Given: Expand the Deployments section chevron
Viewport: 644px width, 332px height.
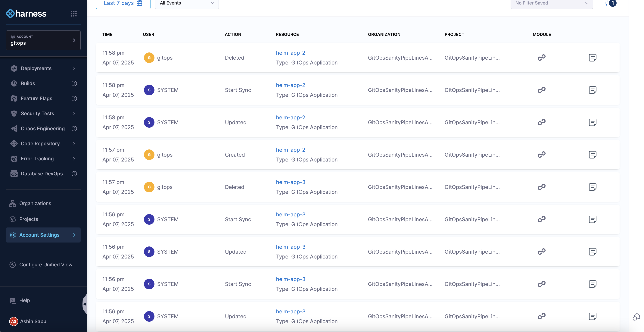Looking at the screenshot, I should (x=74, y=68).
